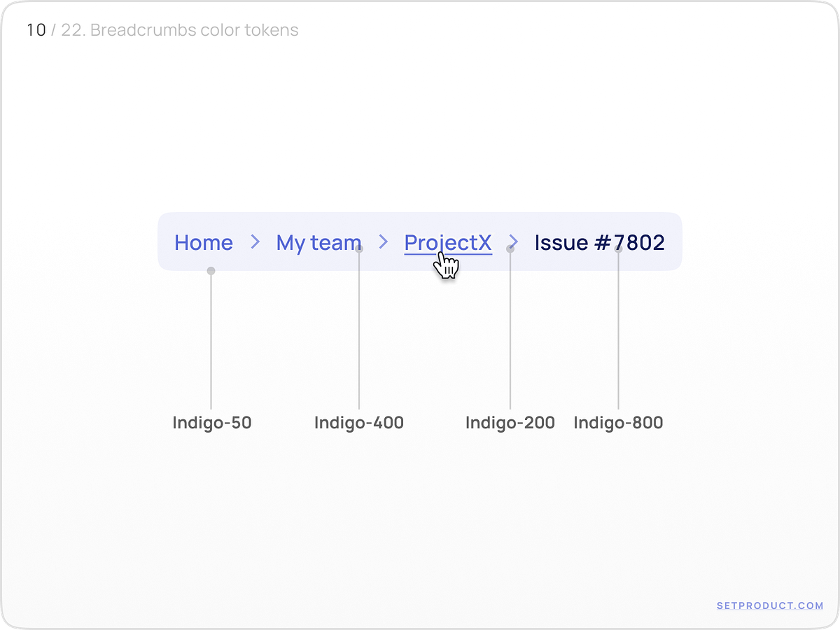Click the dot marker above Indigo-50 label
Screen dimensions: 840x630
(x=211, y=269)
